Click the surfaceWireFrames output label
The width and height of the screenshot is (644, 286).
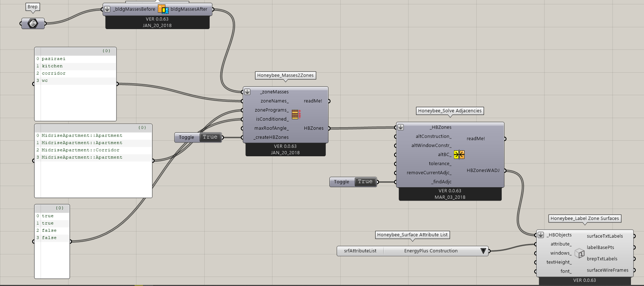[607, 270]
